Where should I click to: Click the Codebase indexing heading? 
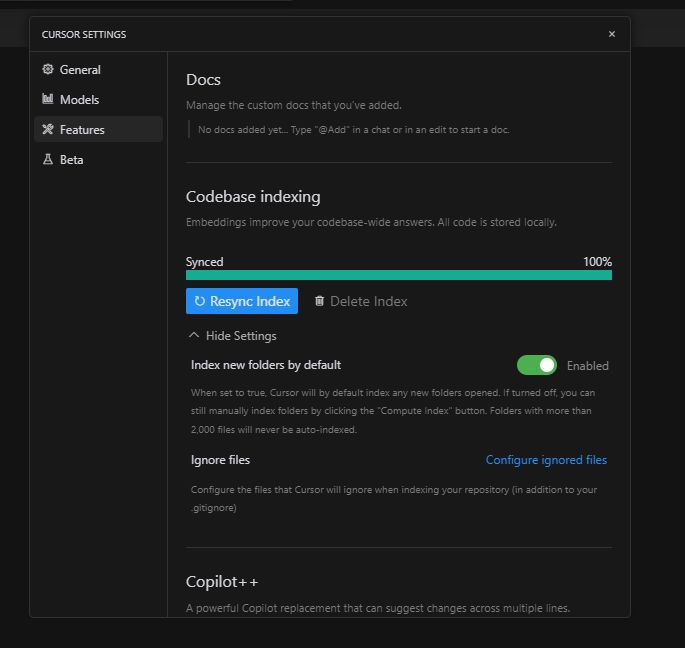253,197
